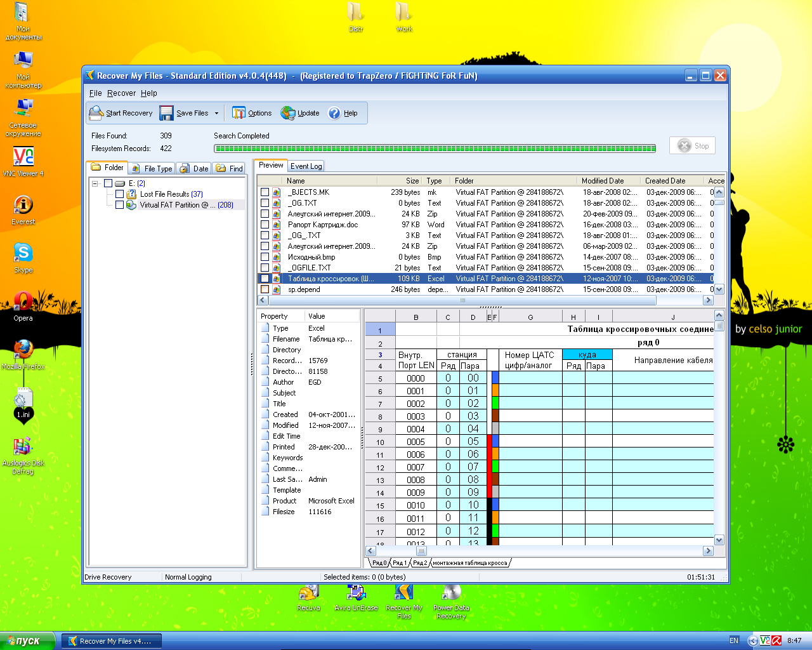
Task: Collapse the E: drive tree node
Action: [95, 183]
